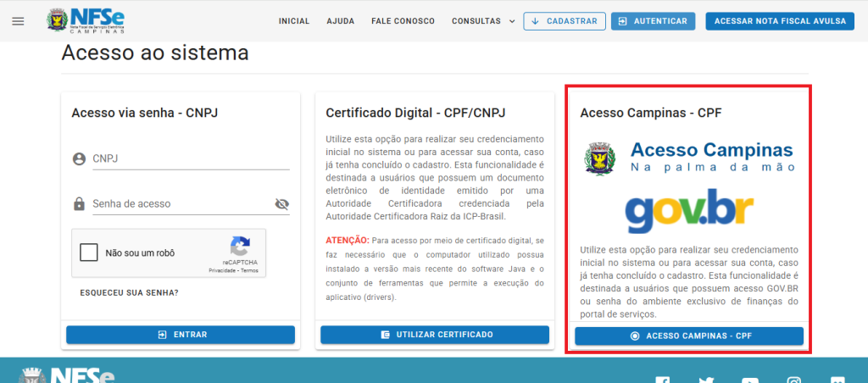Toggle password visibility with the eye icon
The height and width of the screenshot is (383, 868).
[282, 204]
